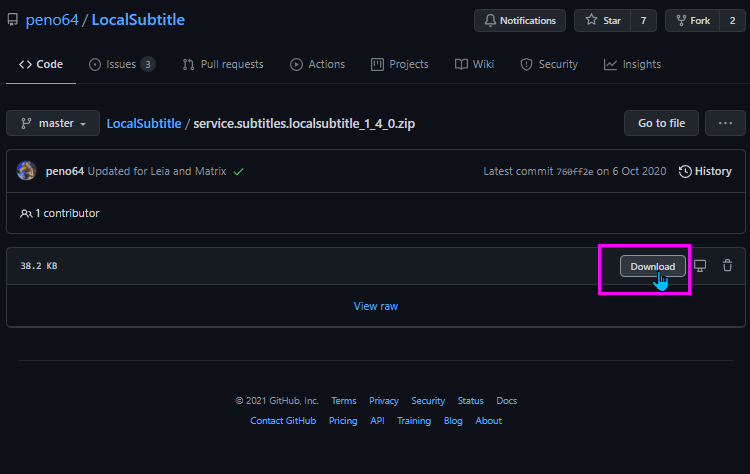View the forks count 2

pyautogui.click(x=732, y=21)
